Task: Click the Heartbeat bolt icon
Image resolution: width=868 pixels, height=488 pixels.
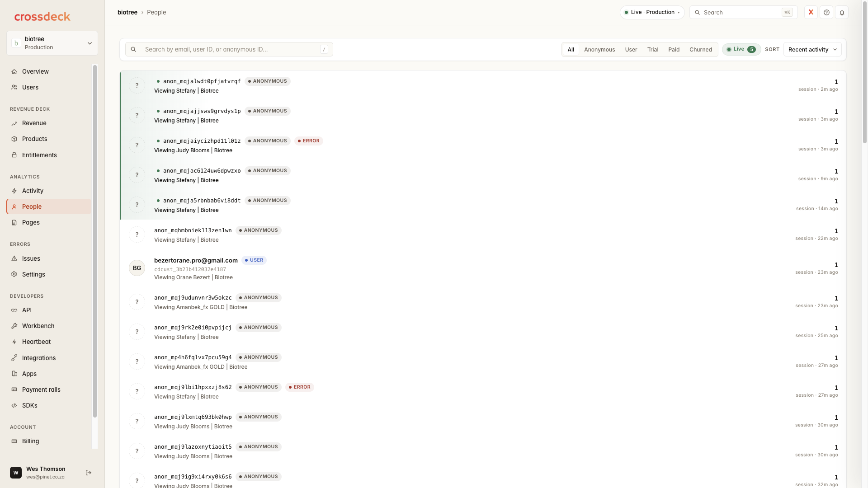Action: (14, 342)
